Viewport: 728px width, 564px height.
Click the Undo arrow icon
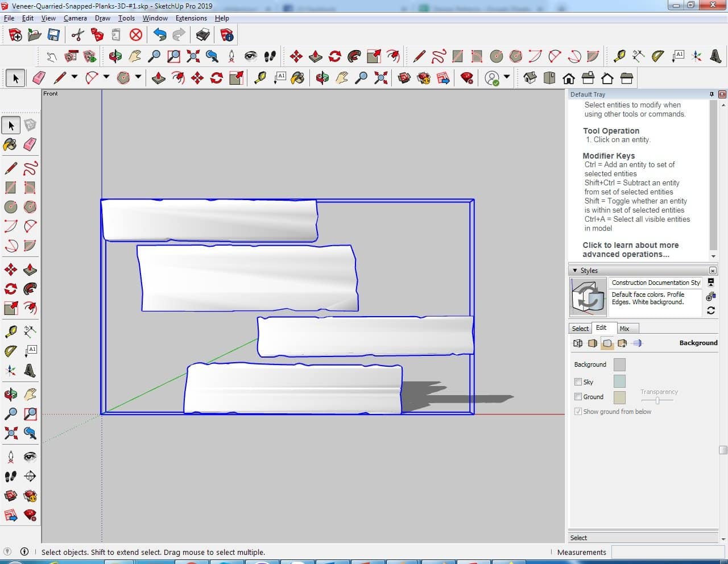160,35
